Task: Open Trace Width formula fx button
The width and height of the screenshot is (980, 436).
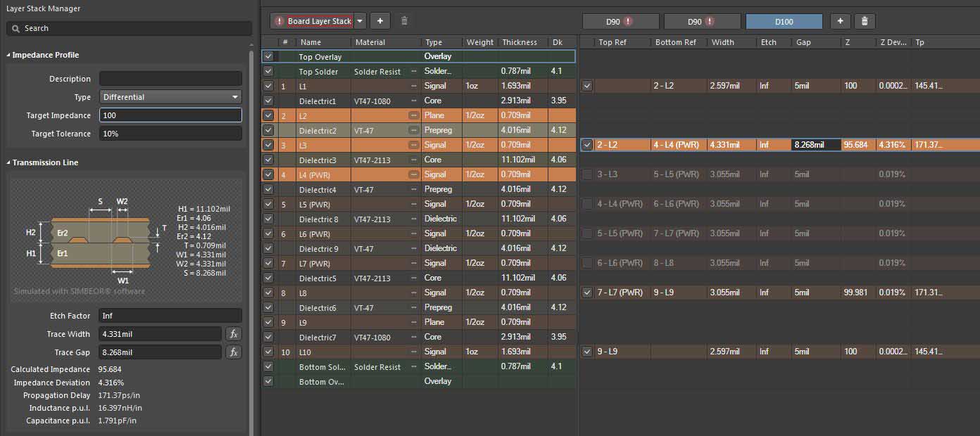Action: 234,334
